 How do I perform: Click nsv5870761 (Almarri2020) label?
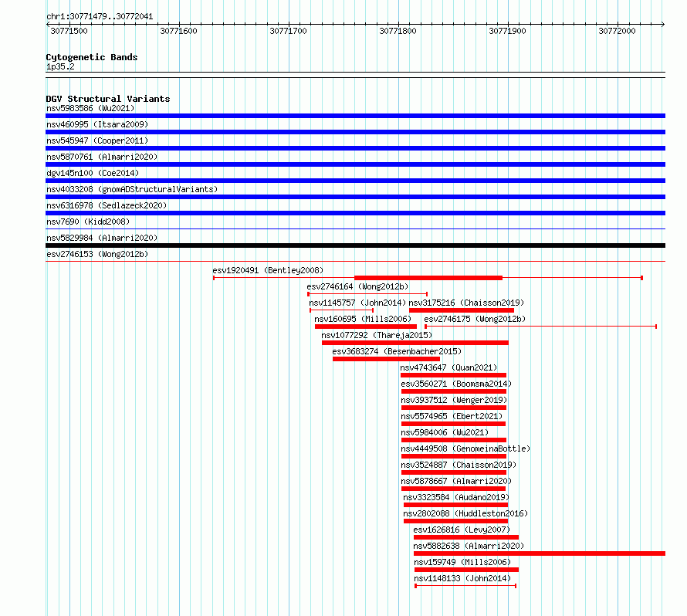[102, 157]
